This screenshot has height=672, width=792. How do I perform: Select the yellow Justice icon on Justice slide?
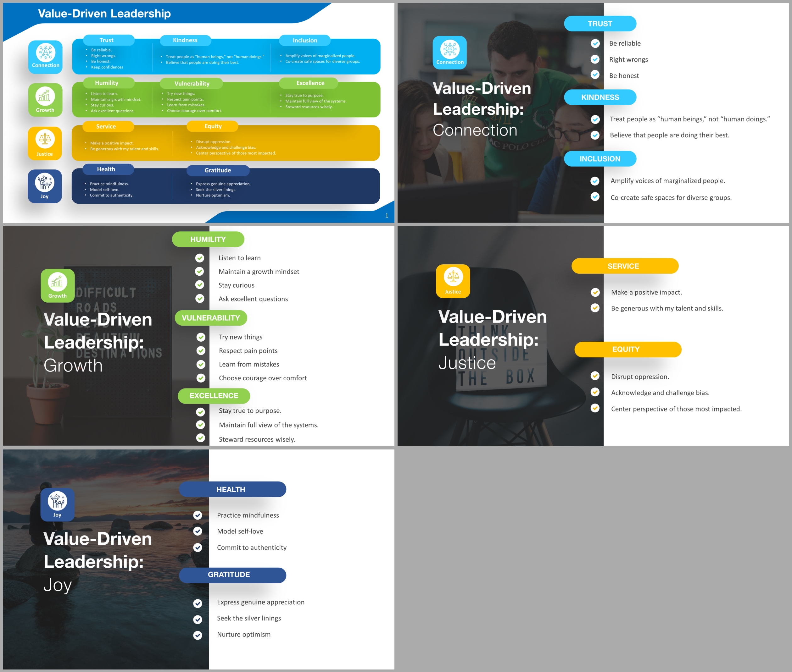453,281
